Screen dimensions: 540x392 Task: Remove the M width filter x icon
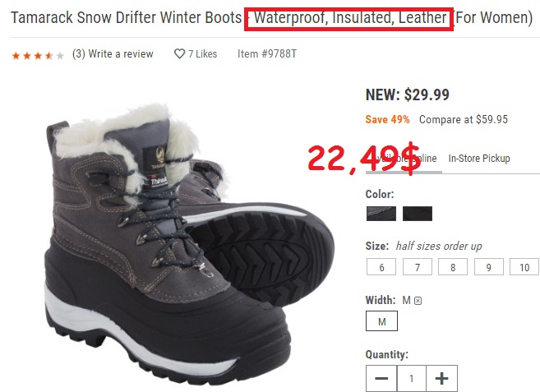tap(418, 301)
